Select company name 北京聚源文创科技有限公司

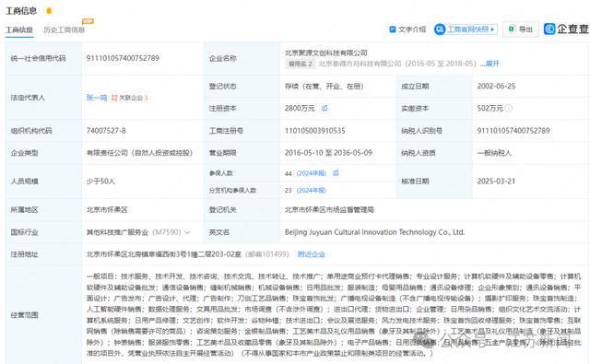[x=325, y=53]
